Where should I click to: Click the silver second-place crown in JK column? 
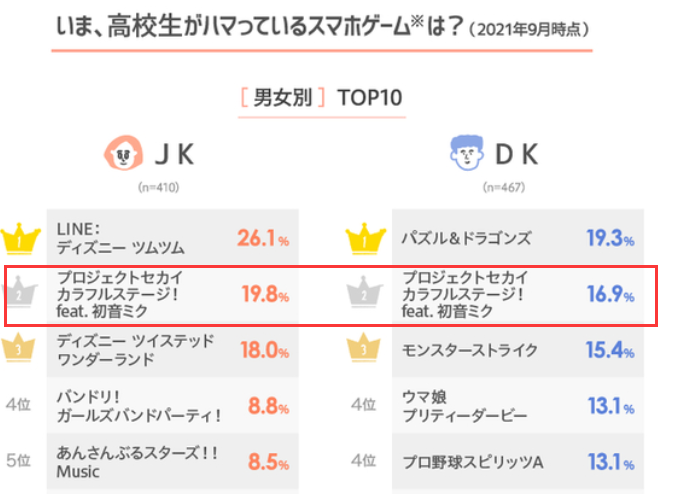coord(19,292)
